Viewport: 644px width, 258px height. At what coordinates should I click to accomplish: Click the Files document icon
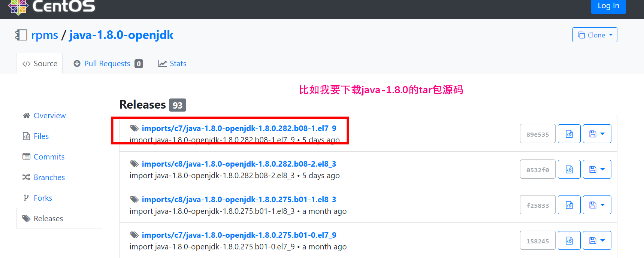[26, 136]
